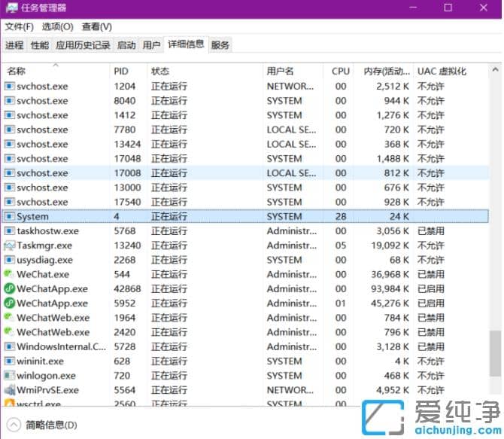
Task: Sort by the 内存(活动... column header
Action: (384, 71)
